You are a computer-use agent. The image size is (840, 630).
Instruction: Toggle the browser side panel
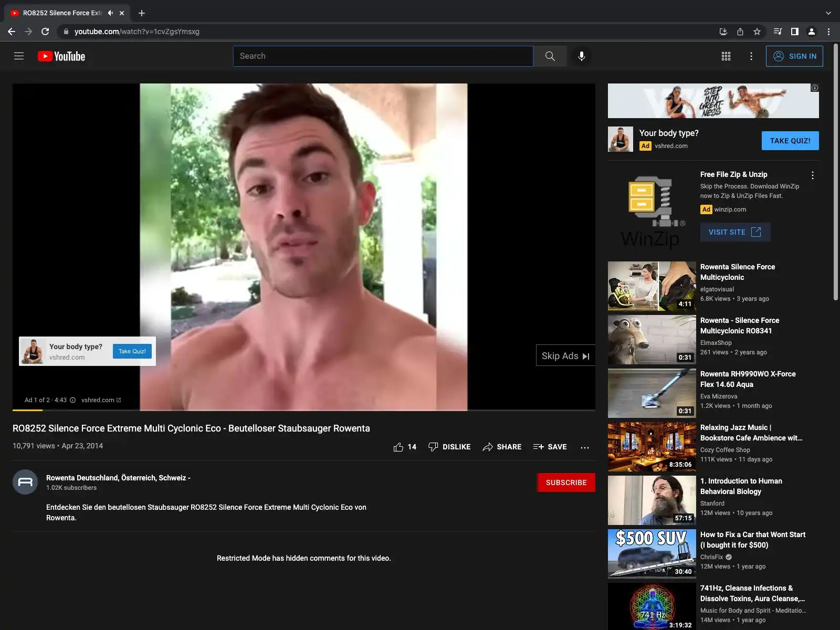click(x=795, y=31)
